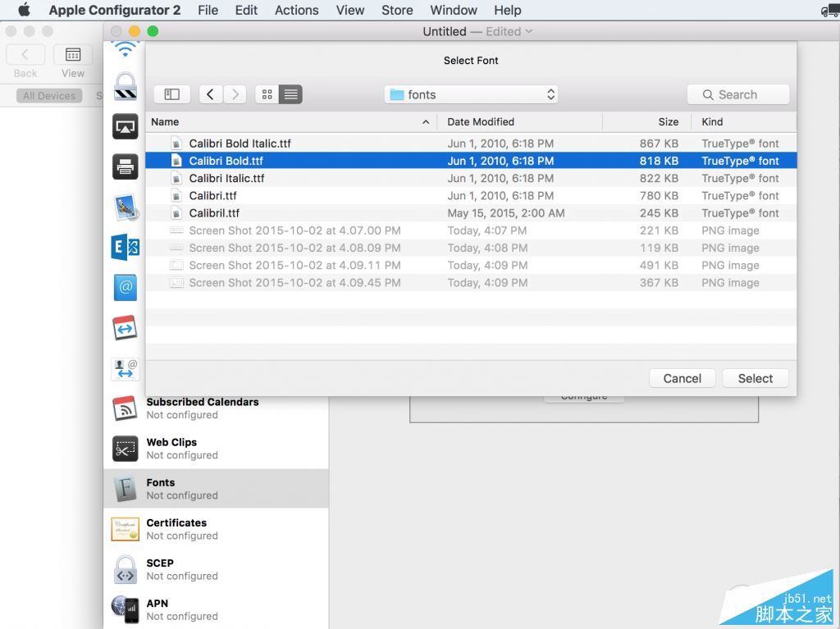Sort by the Kind column header

click(x=743, y=122)
